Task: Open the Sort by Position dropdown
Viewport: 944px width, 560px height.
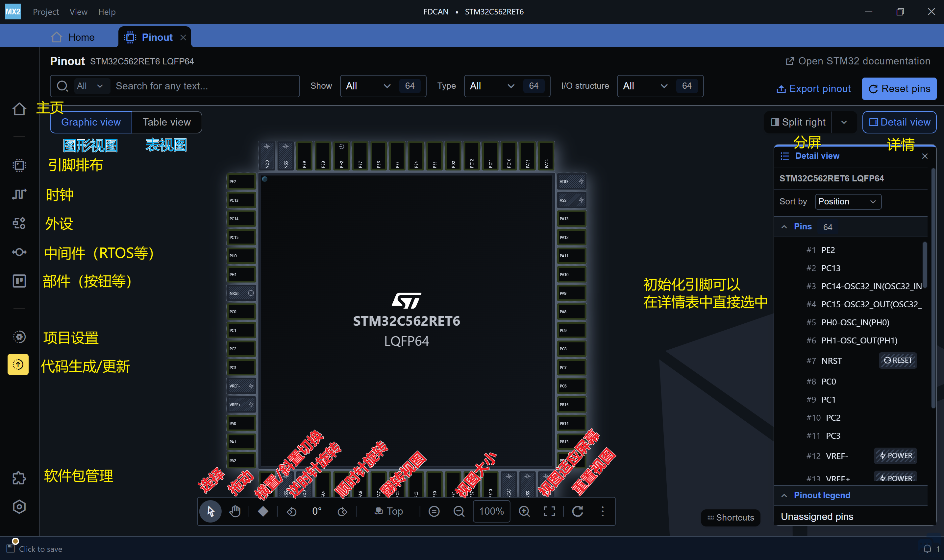Action: click(848, 201)
